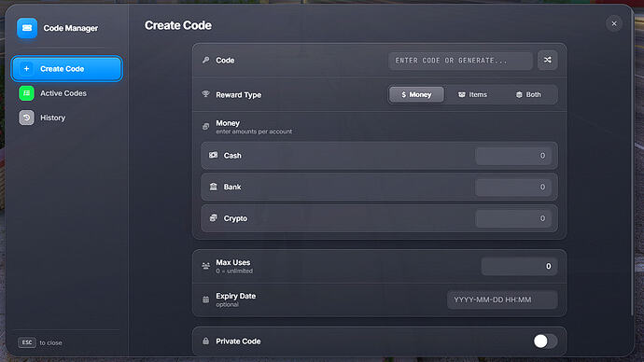Click the lock icon beside Private Code
This screenshot has height=362, width=644.
(x=205, y=341)
